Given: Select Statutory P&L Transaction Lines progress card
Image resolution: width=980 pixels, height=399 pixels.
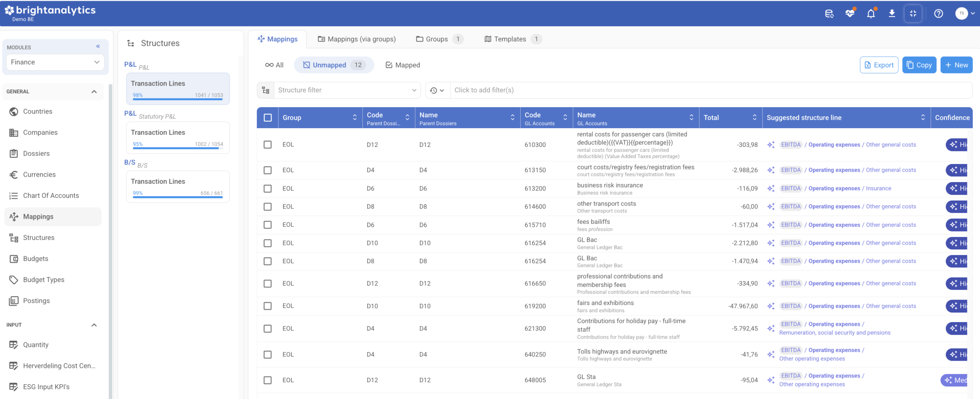Looking at the screenshot, I should tap(178, 138).
